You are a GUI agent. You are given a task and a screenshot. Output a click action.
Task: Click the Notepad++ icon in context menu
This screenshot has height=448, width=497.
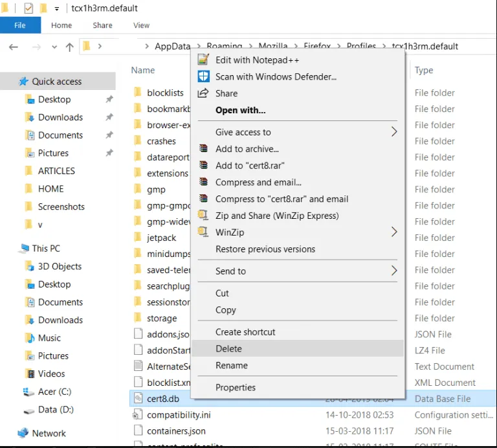(x=203, y=60)
